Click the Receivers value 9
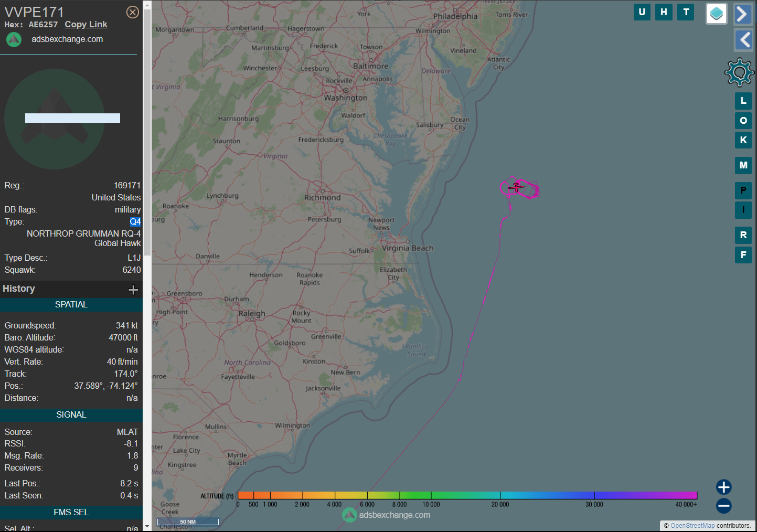This screenshot has height=532, width=757. [x=136, y=468]
